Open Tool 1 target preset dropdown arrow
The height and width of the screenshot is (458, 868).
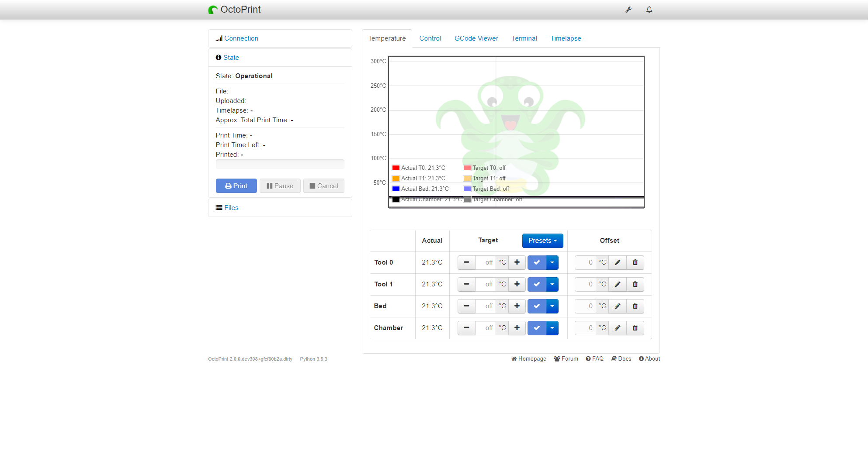coord(552,284)
